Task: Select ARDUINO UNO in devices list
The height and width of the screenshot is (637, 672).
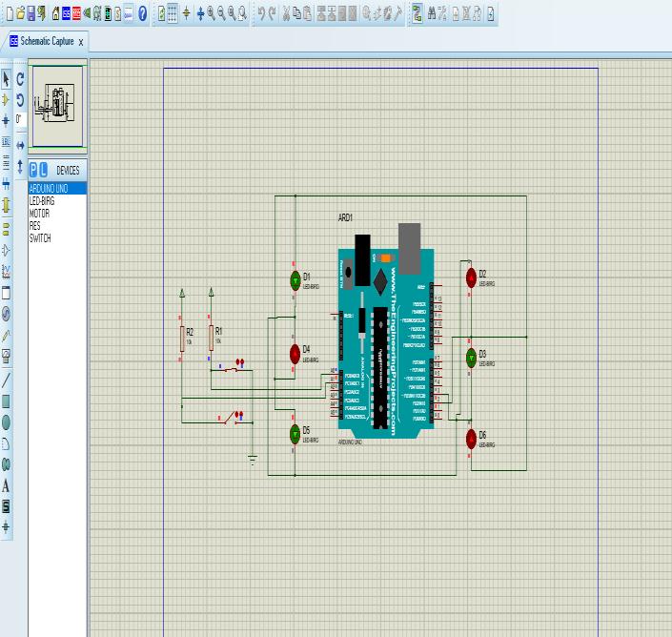Action: pos(48,188)
